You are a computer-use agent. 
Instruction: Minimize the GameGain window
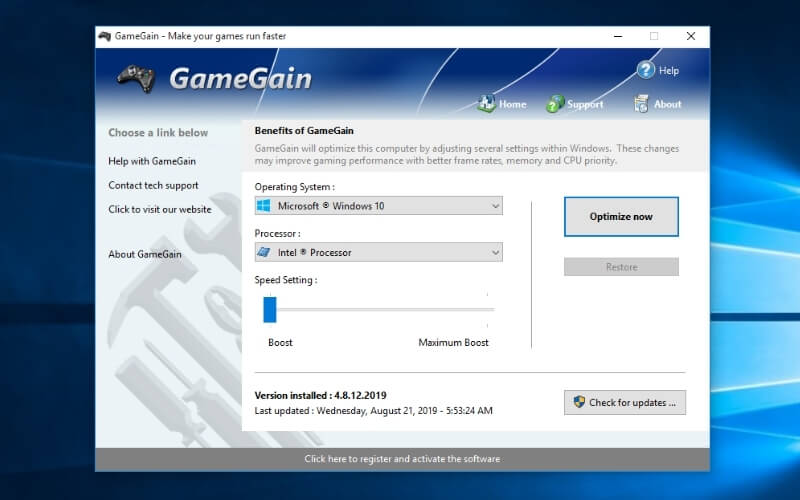[x=618, y=36]
